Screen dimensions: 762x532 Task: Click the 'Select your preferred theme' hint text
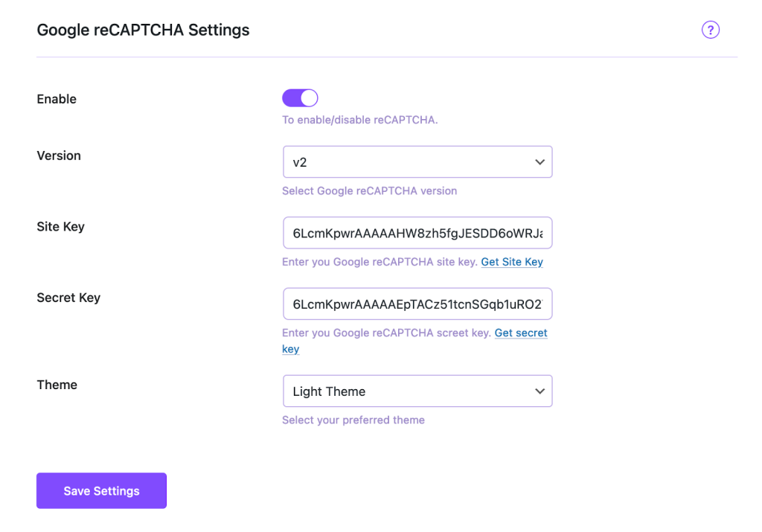(x=353, y=420)
